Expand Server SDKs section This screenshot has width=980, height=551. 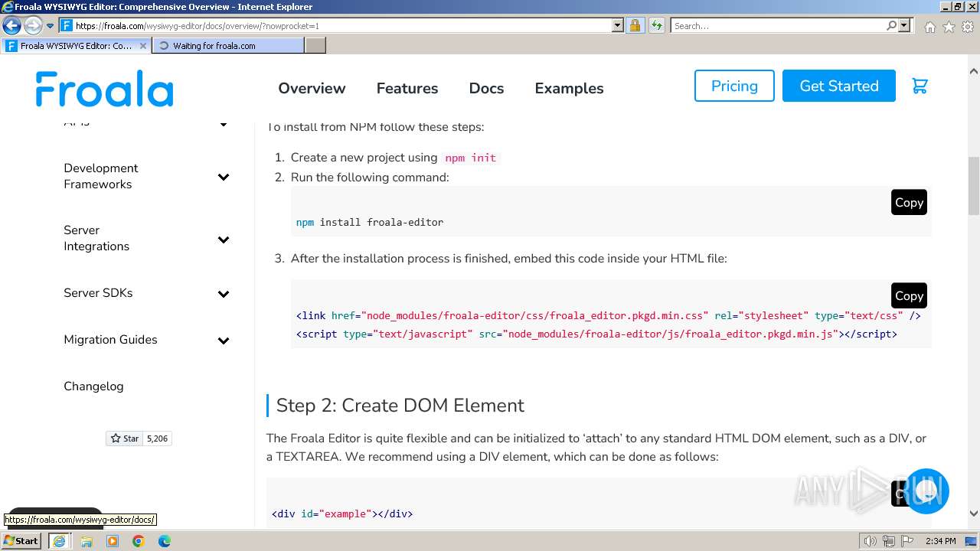(224, 294)
